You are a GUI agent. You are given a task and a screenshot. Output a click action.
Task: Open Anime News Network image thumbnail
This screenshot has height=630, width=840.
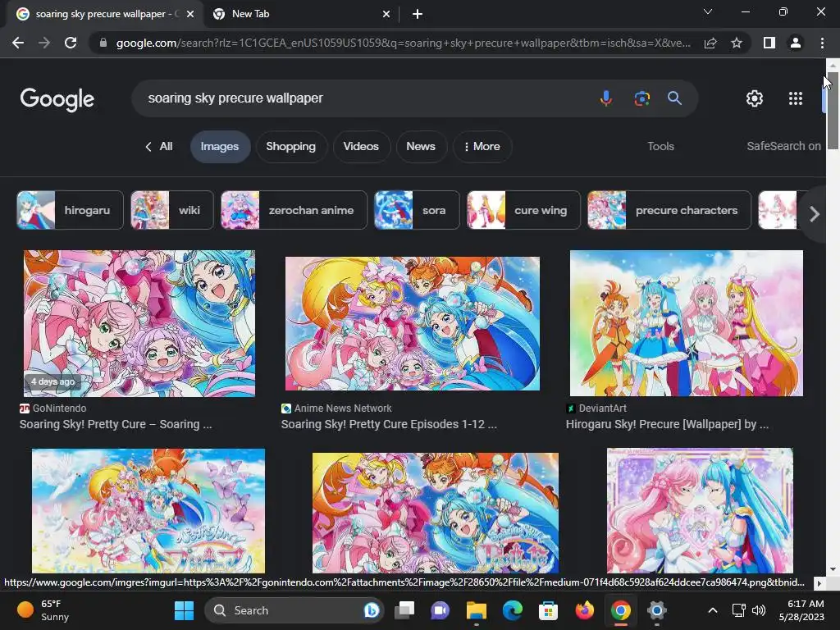[x=413, y=323]
